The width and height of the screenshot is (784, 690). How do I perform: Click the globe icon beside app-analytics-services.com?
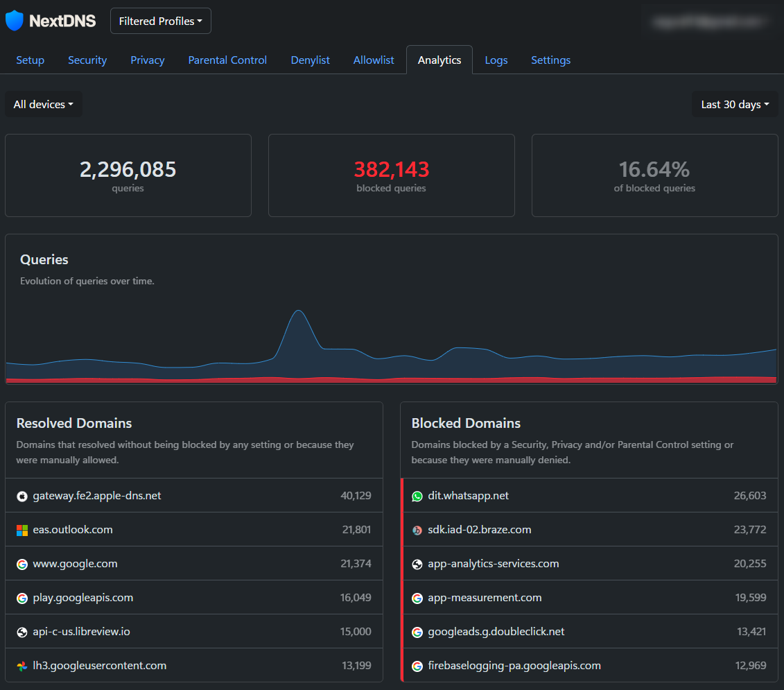point(417,563)
